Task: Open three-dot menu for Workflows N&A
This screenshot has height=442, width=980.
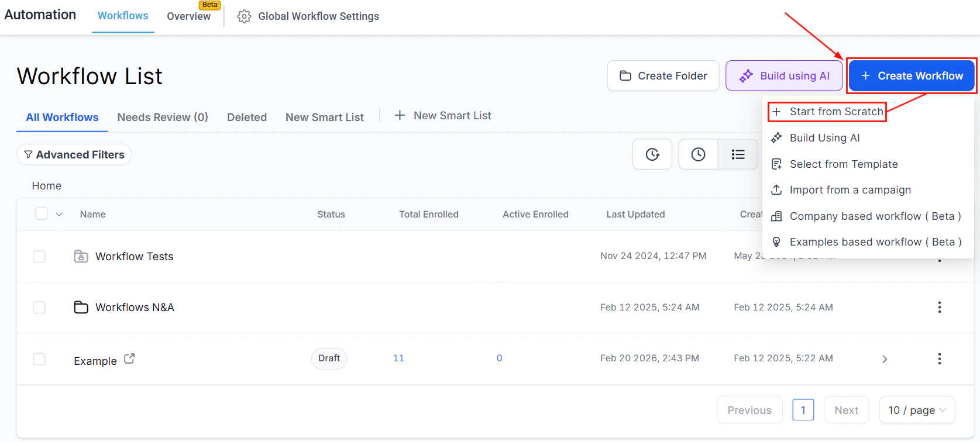Action: pos(939,307)
